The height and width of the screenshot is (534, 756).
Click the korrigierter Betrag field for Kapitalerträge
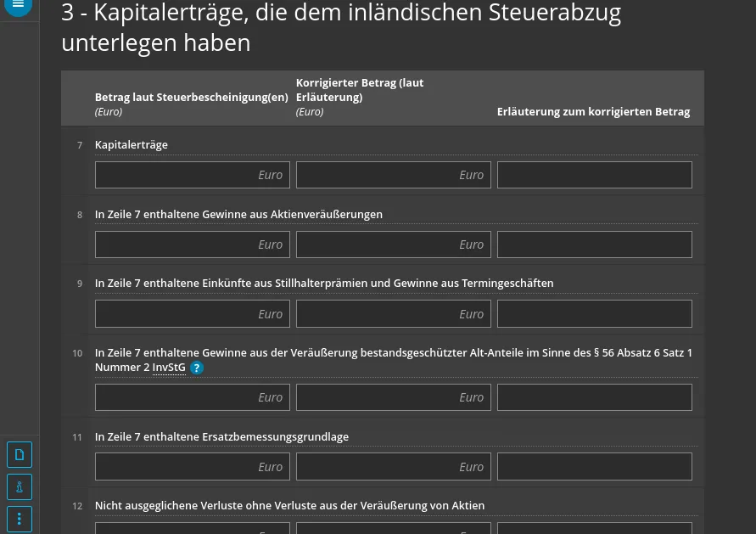click(393, 174)
